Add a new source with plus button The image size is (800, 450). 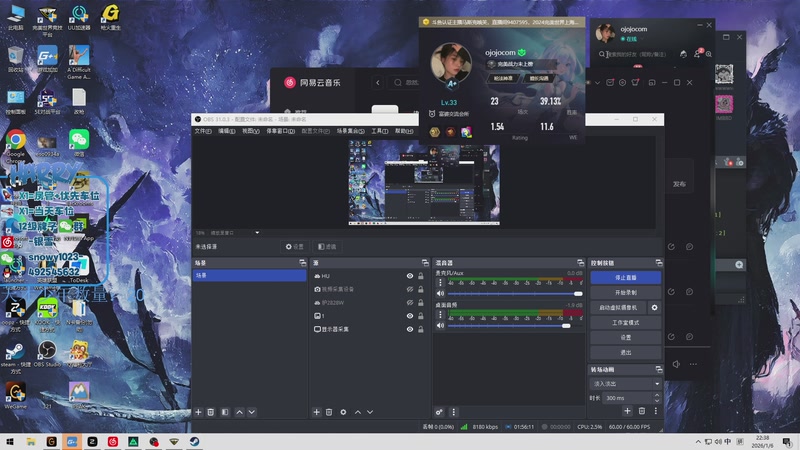[x=316, y=412]
